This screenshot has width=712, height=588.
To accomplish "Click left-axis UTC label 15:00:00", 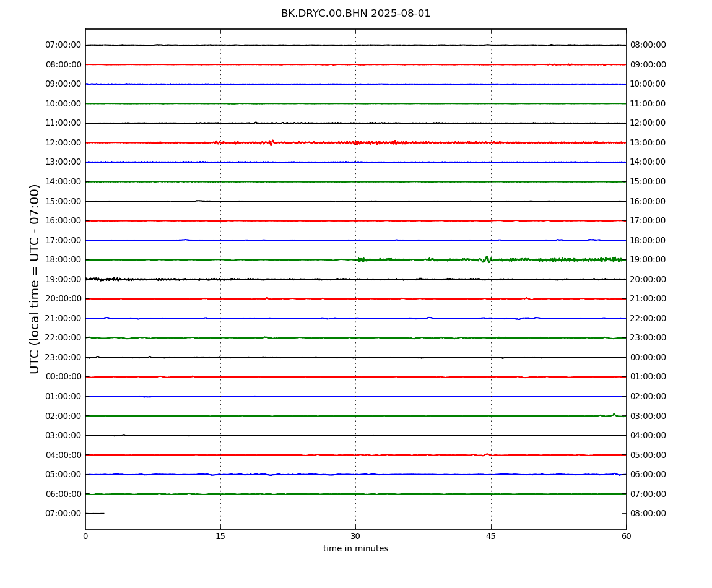I will pyautogui.click(x=63, y=201).
